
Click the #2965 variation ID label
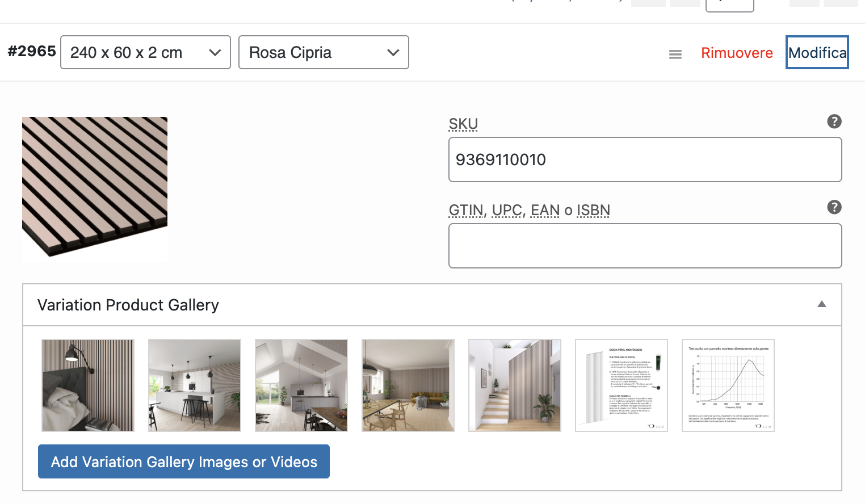tap(32, 52)
